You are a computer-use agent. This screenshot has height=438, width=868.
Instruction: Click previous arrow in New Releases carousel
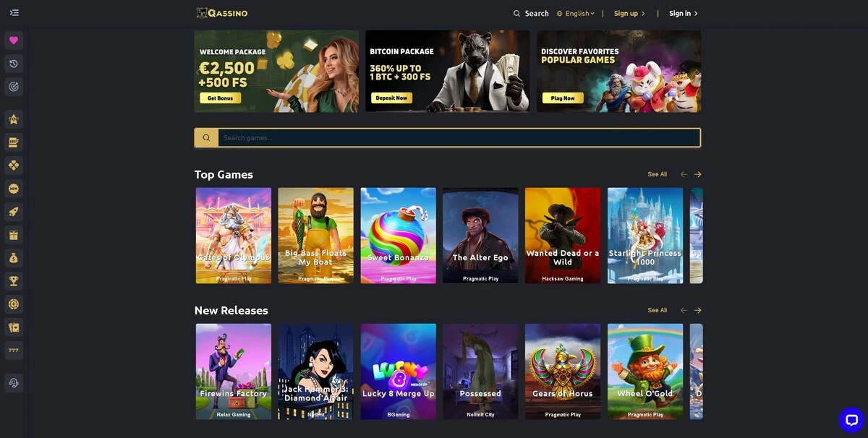click(684, 310)
